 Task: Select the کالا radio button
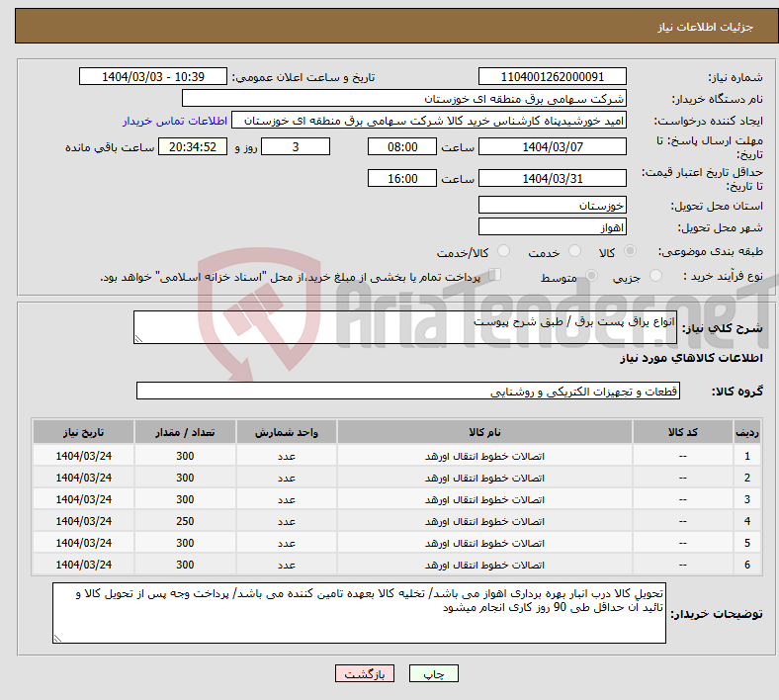[x=630, y=251]
